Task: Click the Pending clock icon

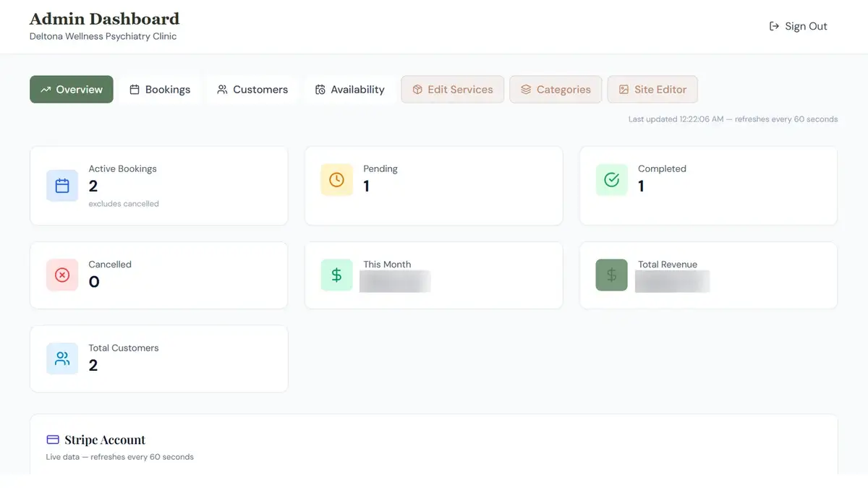Action: click(336, 180)
